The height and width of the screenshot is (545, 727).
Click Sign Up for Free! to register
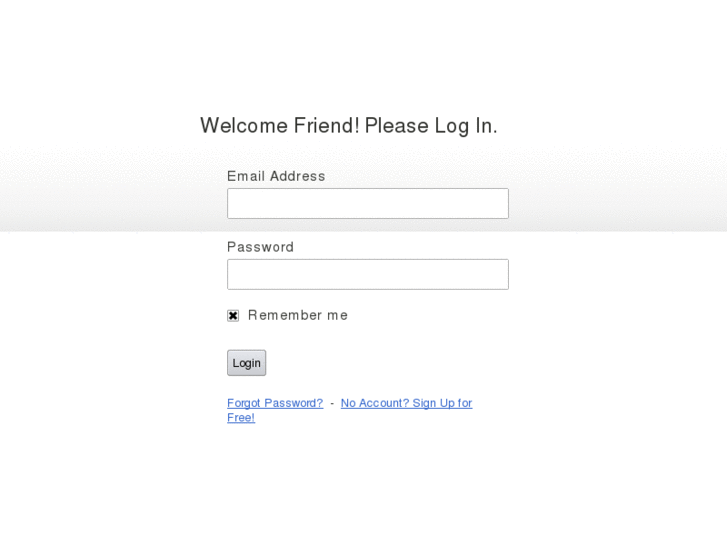(x=441, y=403)
